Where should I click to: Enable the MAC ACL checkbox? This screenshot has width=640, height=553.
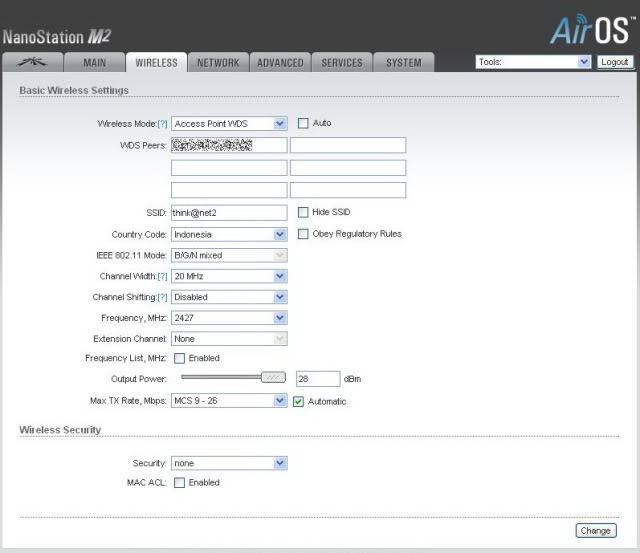[x=179, y=483]
